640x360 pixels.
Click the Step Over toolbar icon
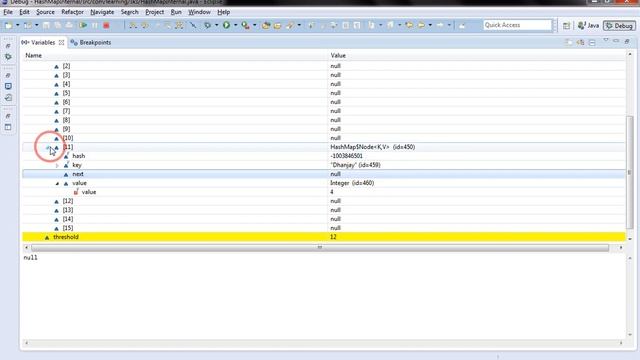144,25
